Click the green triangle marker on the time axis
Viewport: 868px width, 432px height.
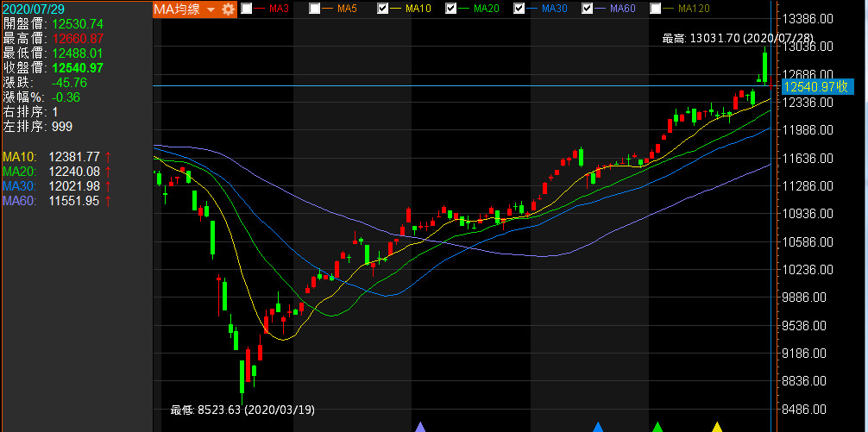point(657,427)
